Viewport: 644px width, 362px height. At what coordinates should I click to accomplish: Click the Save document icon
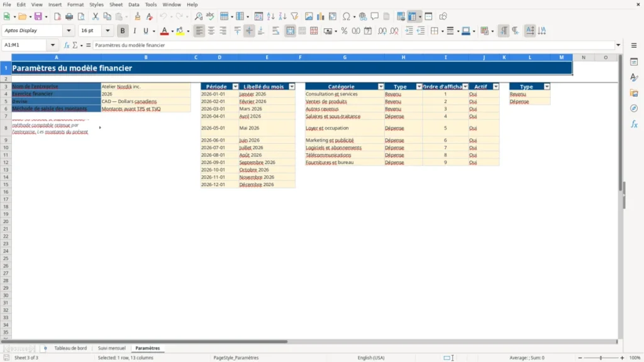38,16
